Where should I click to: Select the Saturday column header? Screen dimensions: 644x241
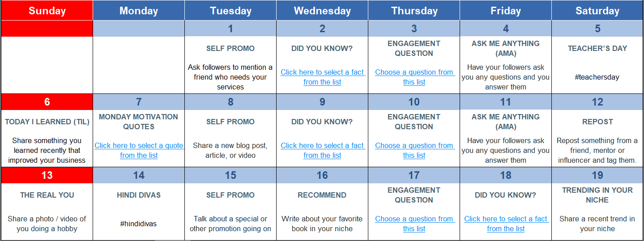tap(597, 11)
